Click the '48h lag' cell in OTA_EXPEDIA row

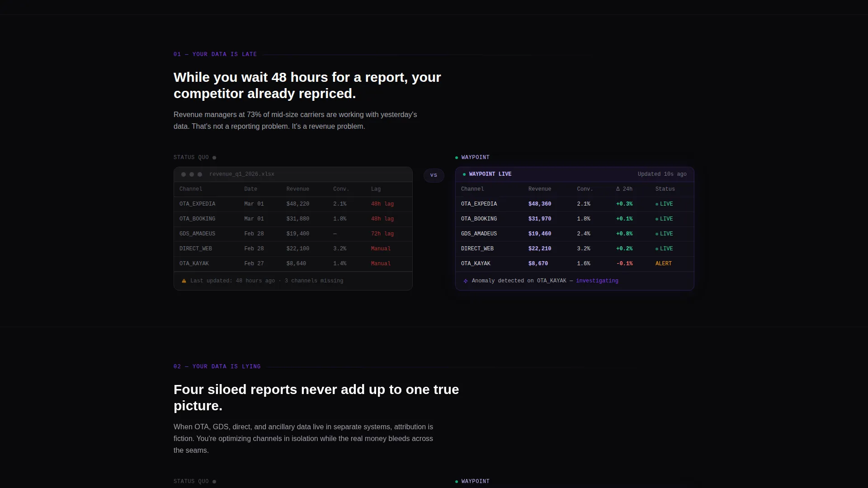click(382, 204)
